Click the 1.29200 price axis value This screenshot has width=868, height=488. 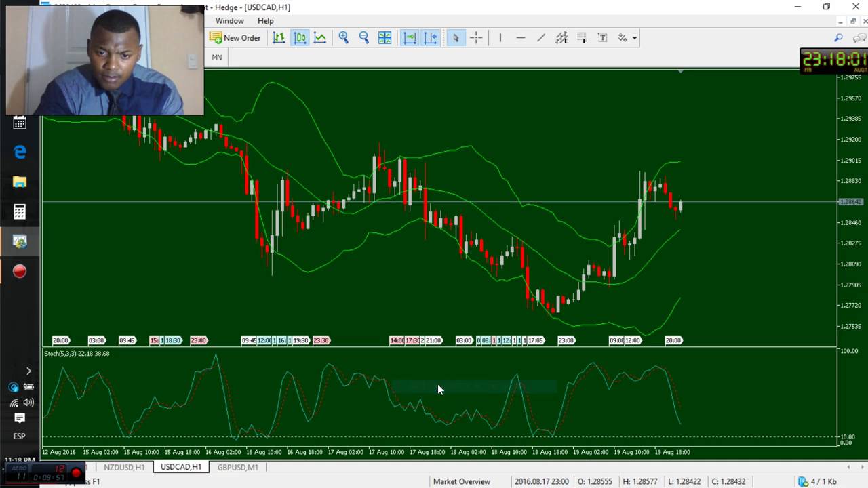tap(850, 140)
